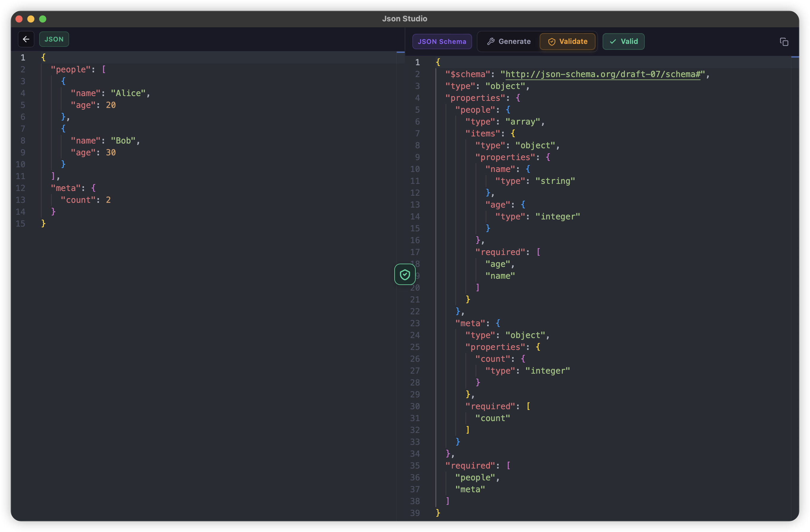This screenshot has height=532, width=810.
Task: Click the back arrow icon
Action: click(x=26, y=39)
